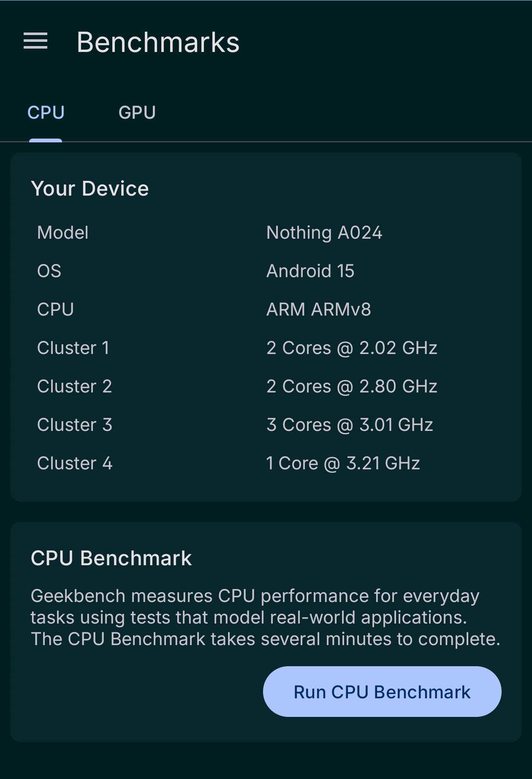Select the CPU tab
Image resolution: width=532 pixels, height=779 pixels.
tap(46, 112)
